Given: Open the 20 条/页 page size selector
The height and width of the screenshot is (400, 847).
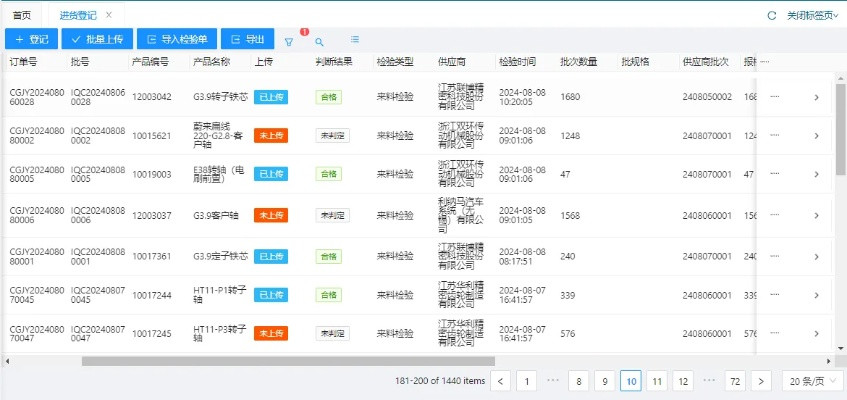Looking at the screenshot, I should [x=811, y=380].
